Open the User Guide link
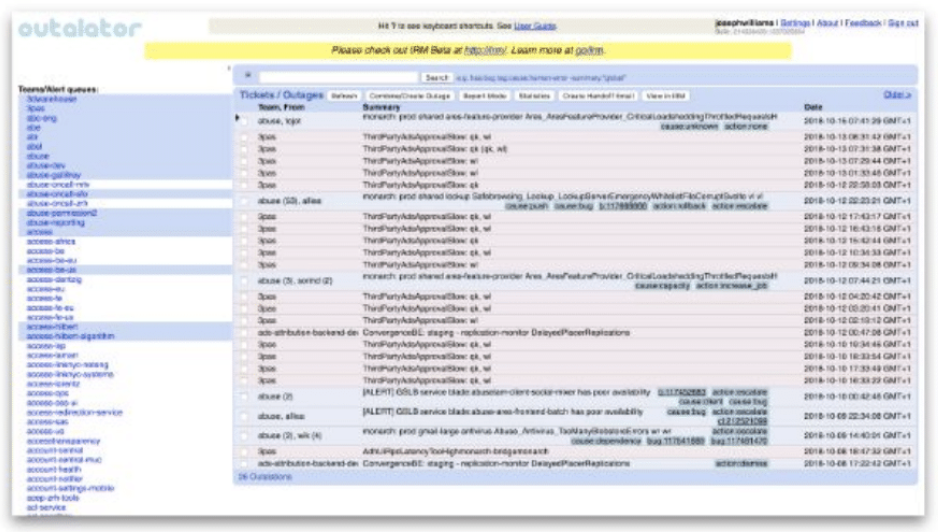938x532 pixels. coord(535,26)
